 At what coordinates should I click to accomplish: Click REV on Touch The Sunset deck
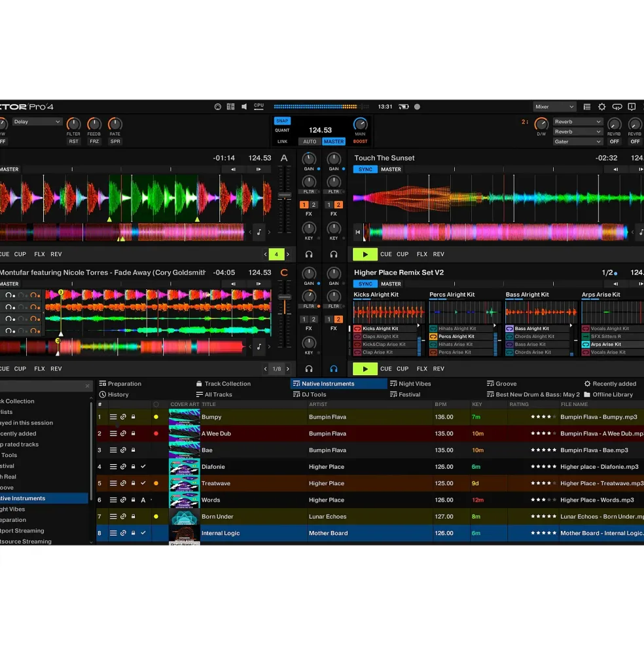tap(438, 254)
